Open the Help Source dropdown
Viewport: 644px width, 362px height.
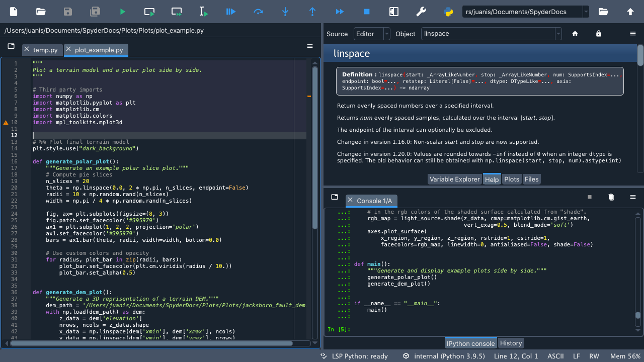pos(372,34)
